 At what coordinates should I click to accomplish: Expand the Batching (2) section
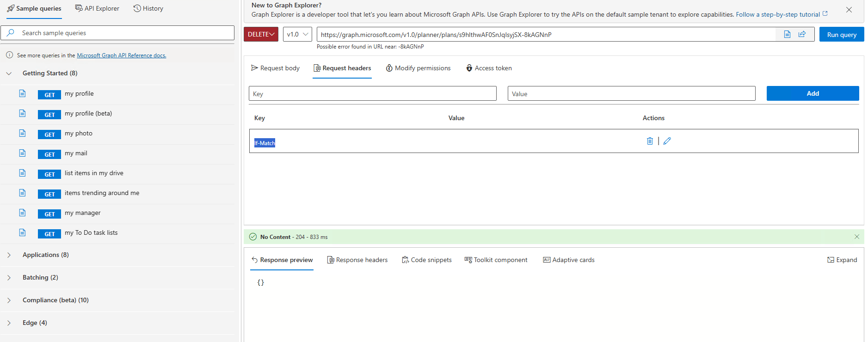(9, 277)
